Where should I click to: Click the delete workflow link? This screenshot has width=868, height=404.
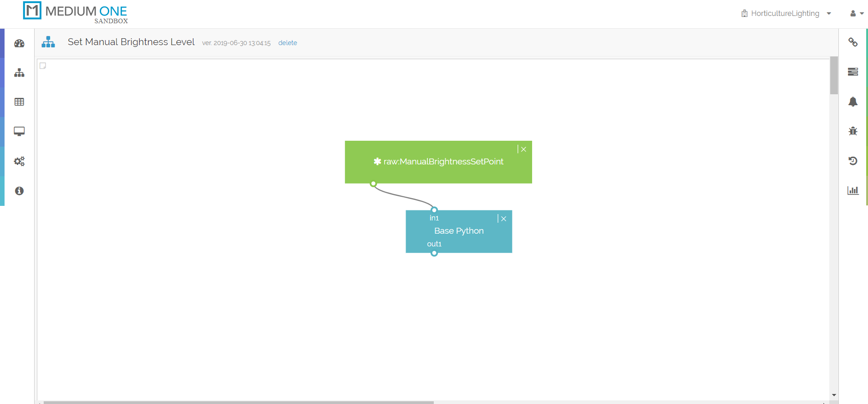click(x=287, y=43)
